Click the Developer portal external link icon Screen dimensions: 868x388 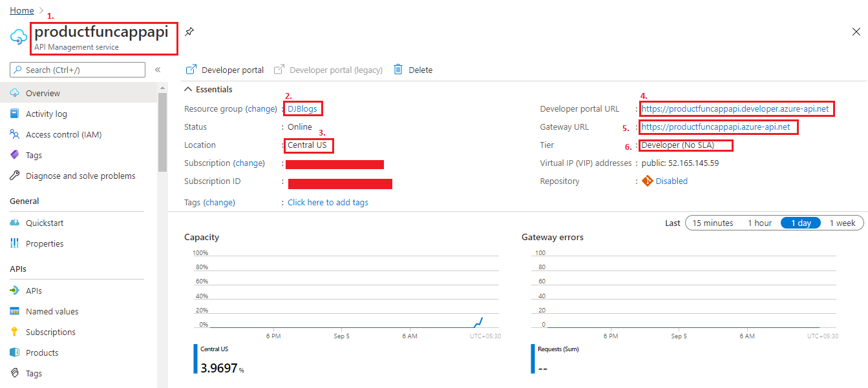[x=191, y=69]
